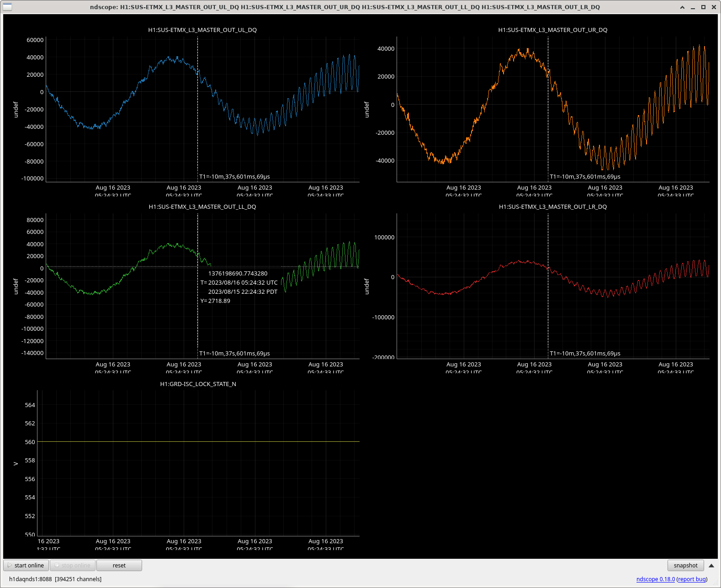Click the Y=2718.89 readout in the LL plot

[215, 301]
